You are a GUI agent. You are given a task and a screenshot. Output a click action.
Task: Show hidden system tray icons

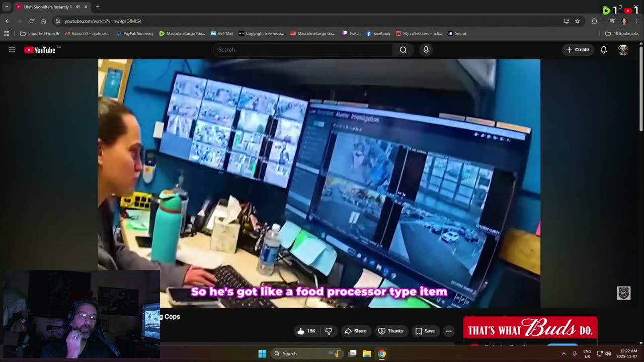point(563,353)
